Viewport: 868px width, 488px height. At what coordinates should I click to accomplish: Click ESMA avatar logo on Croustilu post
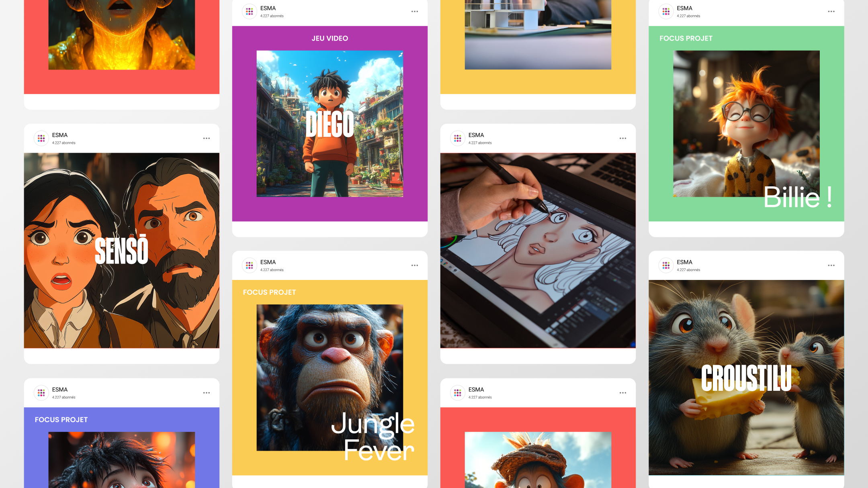(666, 265)
